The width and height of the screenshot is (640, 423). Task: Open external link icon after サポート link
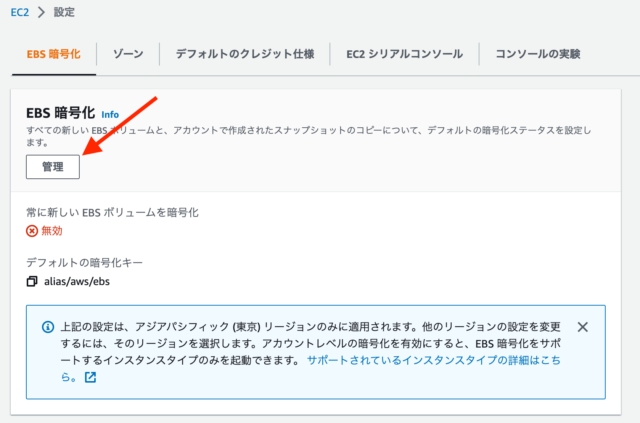pyautogui.click(x=90, y=377)
